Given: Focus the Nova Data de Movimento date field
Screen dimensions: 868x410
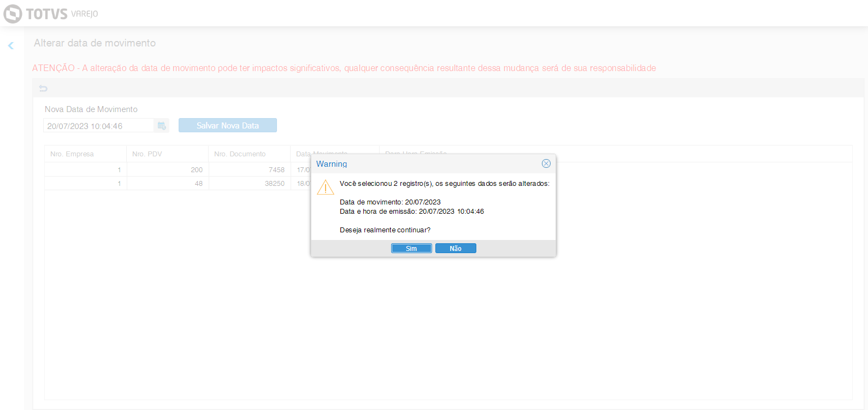Looking at the screenshot, I should [x=98, y=126].
